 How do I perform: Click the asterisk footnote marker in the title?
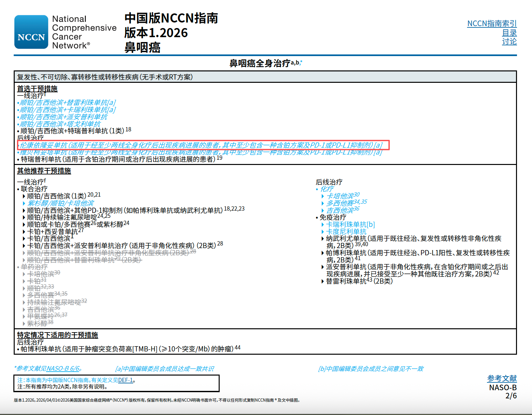coord(301,62)
